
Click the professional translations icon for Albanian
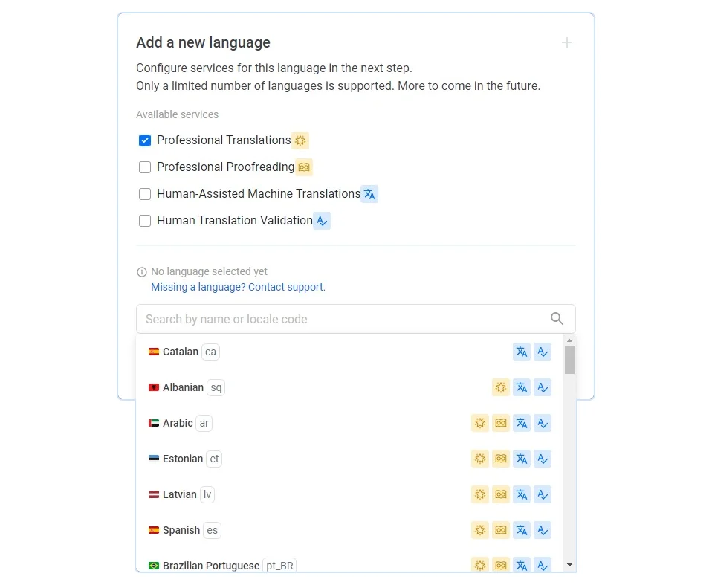click(501, 387)
